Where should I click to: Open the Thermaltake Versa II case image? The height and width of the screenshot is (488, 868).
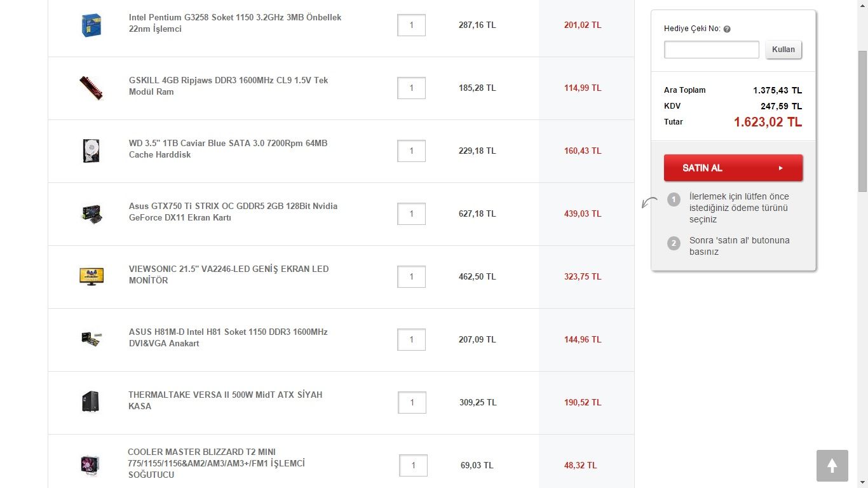point(91,402)
